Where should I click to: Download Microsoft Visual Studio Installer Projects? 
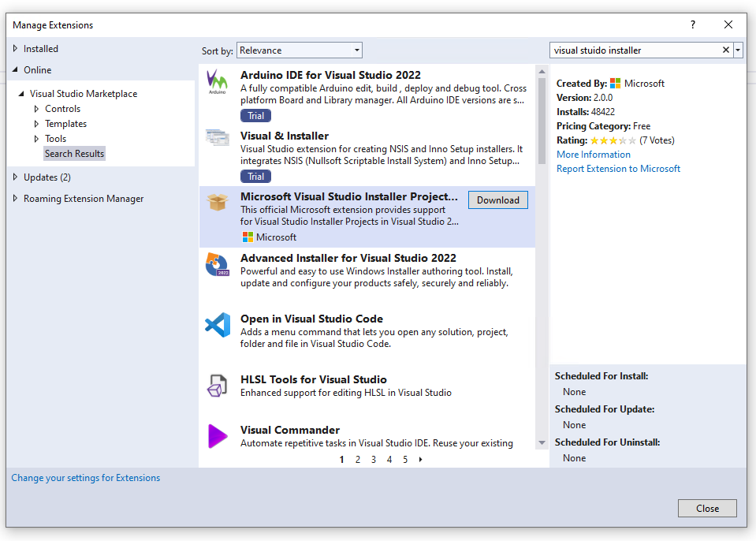pos(498,200)
